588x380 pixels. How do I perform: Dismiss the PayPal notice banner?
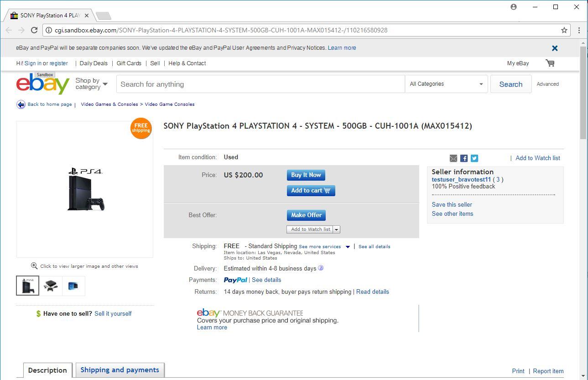tap(555, 48)
